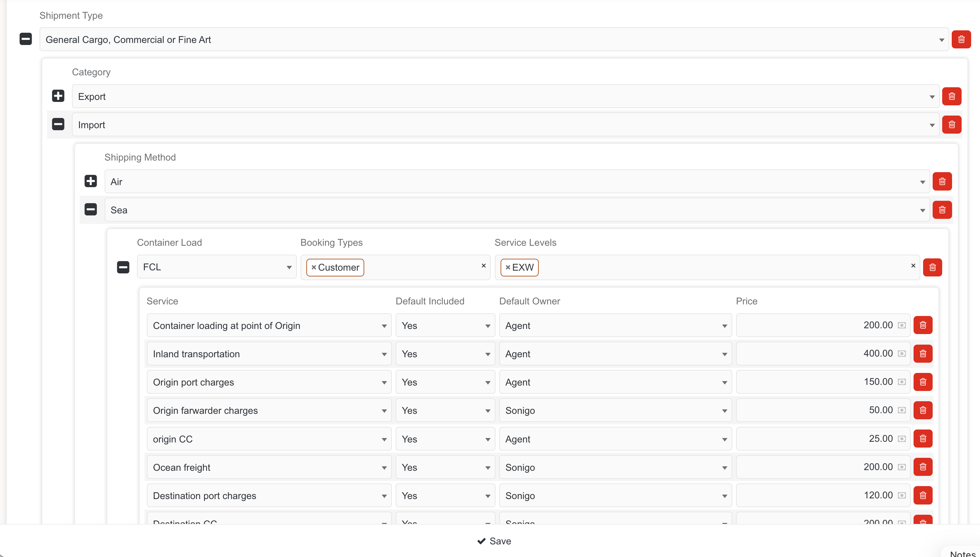Click the Save button
Screen dimensions: 980x557
tap(494, 541)
